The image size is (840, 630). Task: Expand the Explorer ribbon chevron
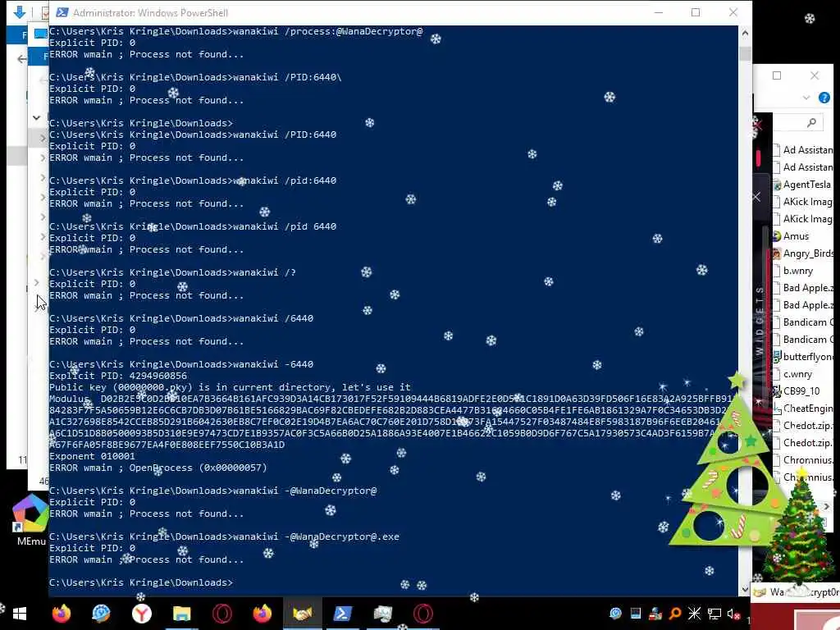pos(806,98)
